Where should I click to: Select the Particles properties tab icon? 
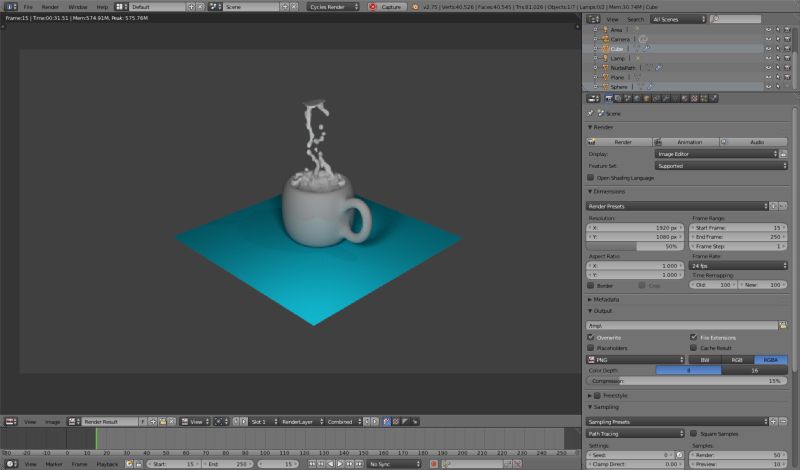point(704,98)
